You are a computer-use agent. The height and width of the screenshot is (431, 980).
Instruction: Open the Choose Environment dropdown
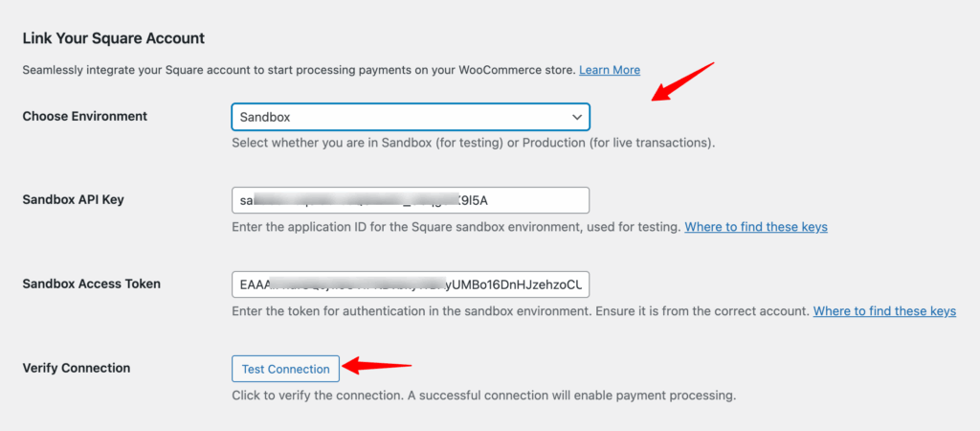click(x=410, y=117)
